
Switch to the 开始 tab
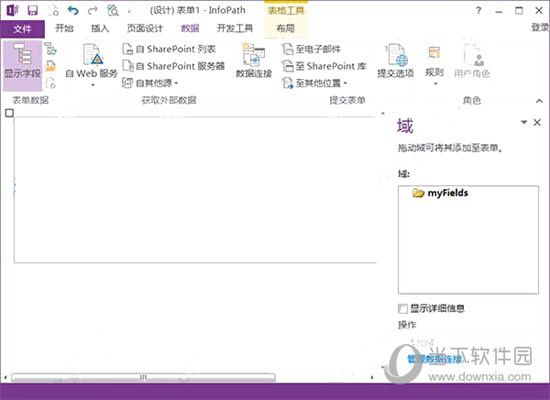click(64, 28)
